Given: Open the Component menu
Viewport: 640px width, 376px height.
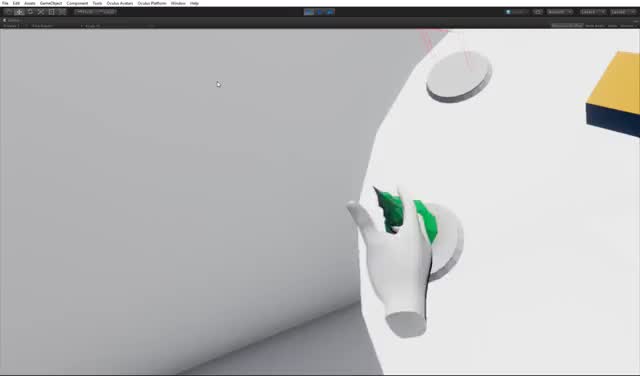Looking at the screenshot, I should (x=77, y=3).
